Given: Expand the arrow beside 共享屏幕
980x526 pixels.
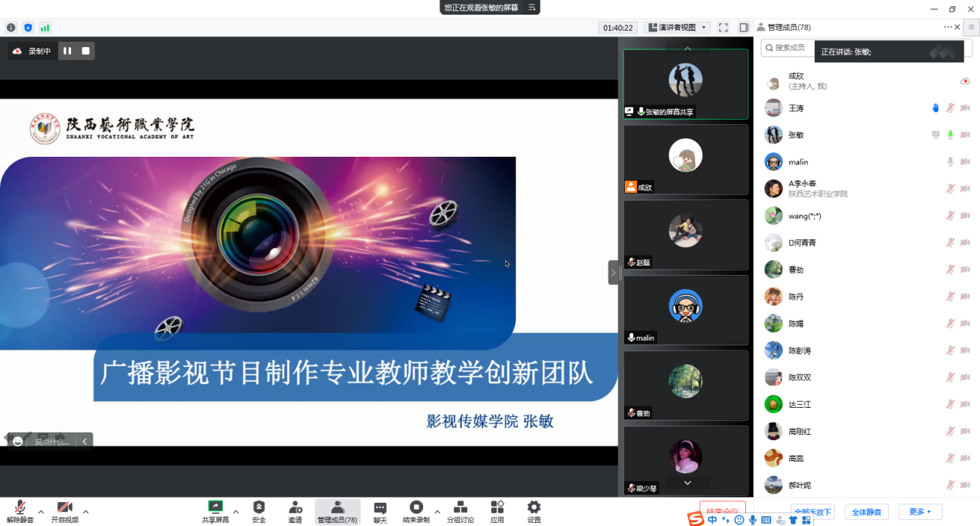Looking at the screenshot, I should pyautogui.click(x=236, y=511).
